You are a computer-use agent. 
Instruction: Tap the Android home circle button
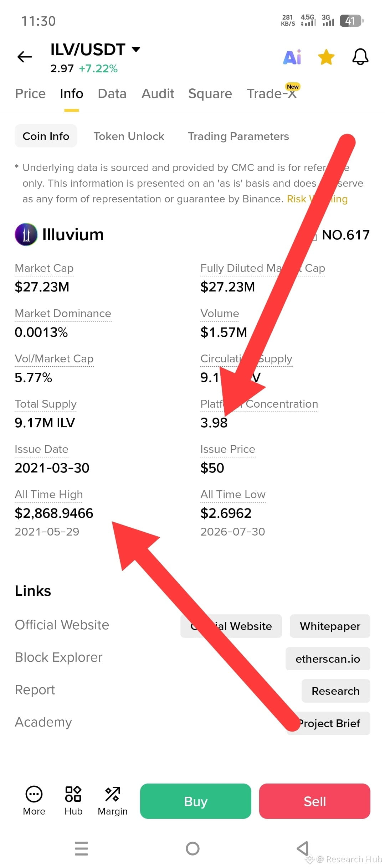pos(192,848)
